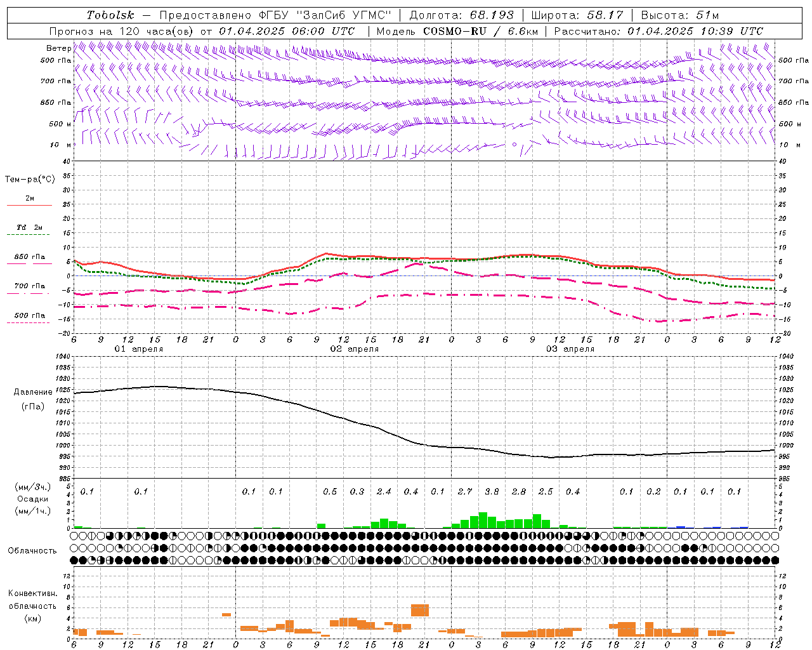Select the text ФГБУ "ЗапСиб УГМС" provider label
The width and height of the screenshot is (812, 650).
click(x=325, y=15)
